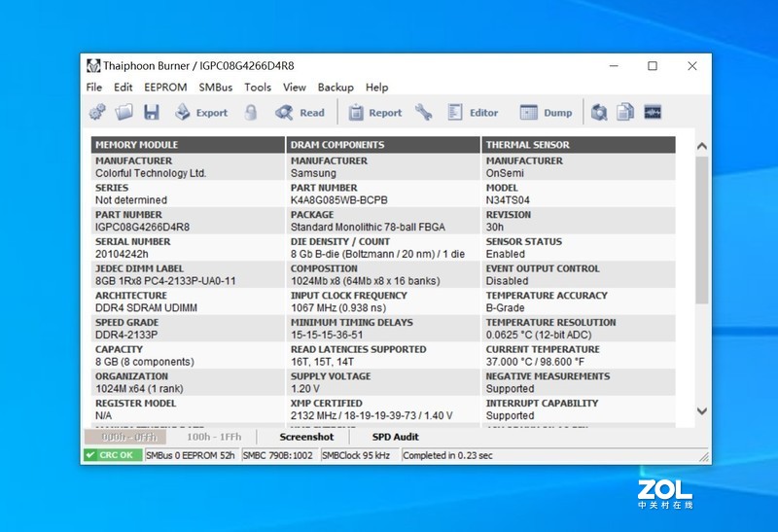The height and width of the screenshot is (532, 778).
Task: Click the SMBC 790B:1002 status entry
Action: (x=278, y=455)
